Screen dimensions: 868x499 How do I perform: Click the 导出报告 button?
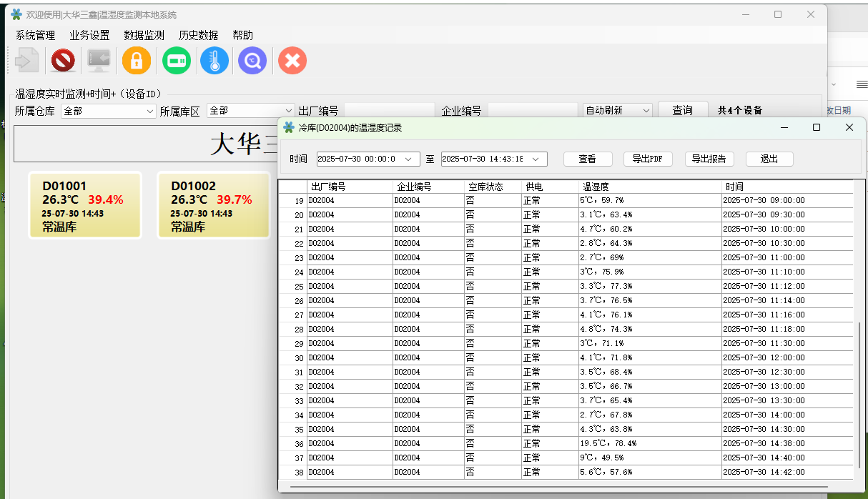coord(709,159)
